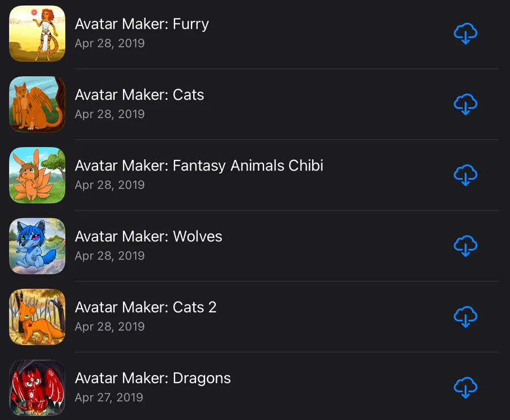
Task: Redownload Avatar Maker: Wolves with cloud icon
Action: (x=465, y=246)
